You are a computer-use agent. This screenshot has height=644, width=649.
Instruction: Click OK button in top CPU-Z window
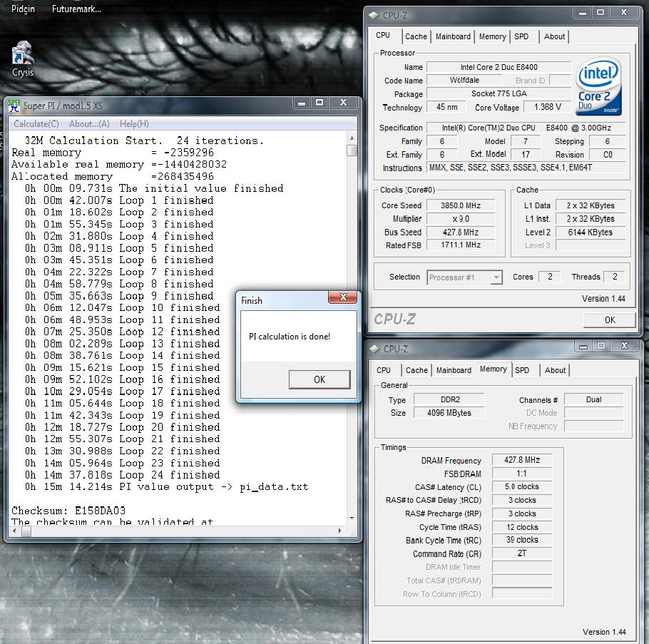point(610,320)
